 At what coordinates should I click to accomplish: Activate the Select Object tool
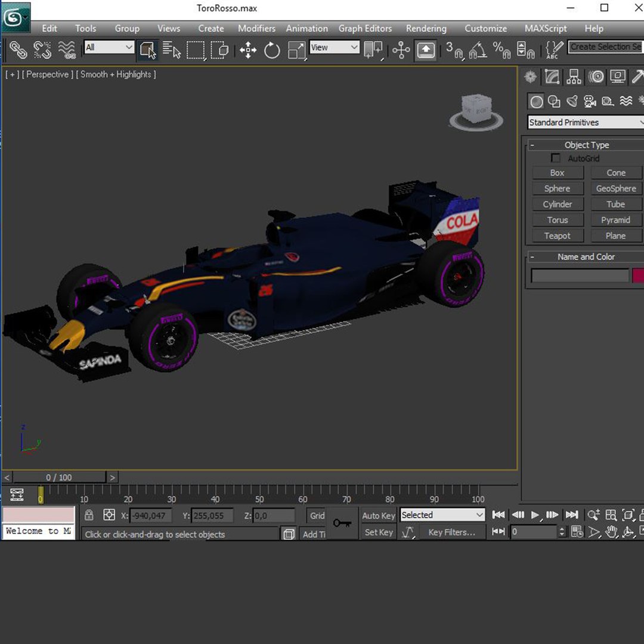click(148, 49)
